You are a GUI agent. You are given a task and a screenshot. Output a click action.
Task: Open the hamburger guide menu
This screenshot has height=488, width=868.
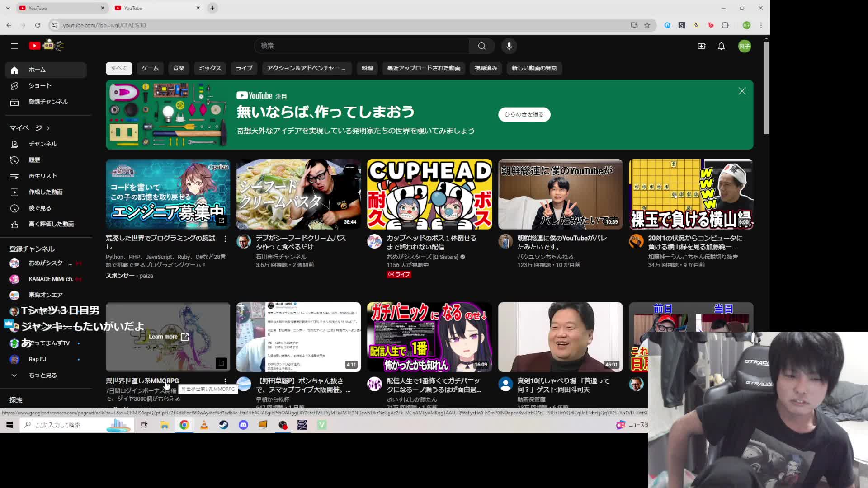[x=14, y=46]
